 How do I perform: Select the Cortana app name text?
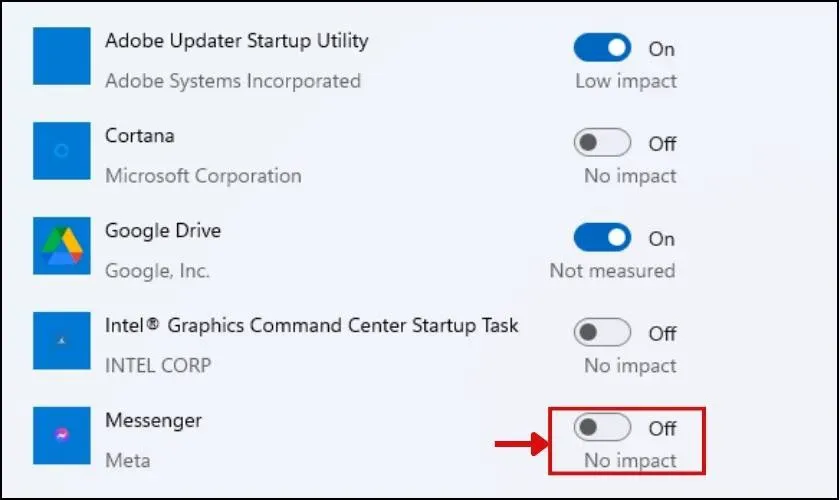pyautogui.click(x=139, y=135)
